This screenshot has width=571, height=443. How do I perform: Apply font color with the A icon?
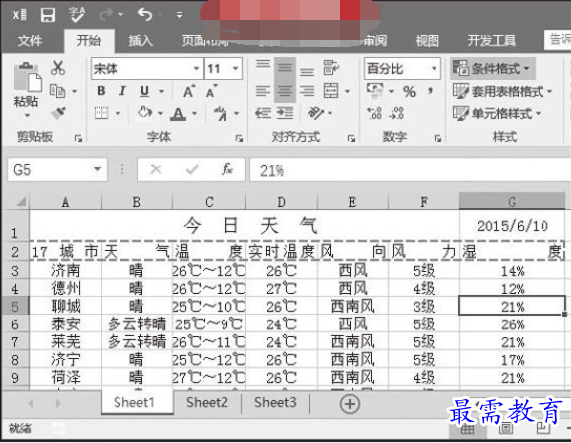click(x=178, y=114)
